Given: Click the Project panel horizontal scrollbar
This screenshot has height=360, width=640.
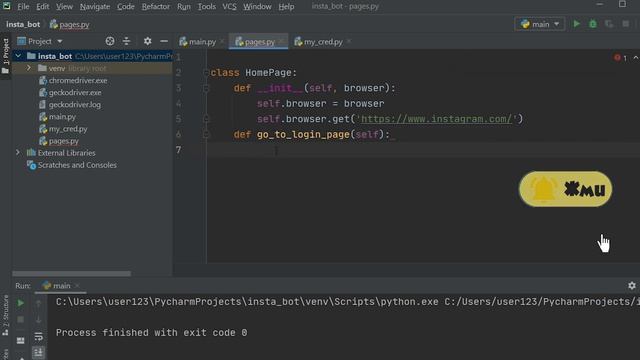Looking at the screenshot, I should (71, 273).
